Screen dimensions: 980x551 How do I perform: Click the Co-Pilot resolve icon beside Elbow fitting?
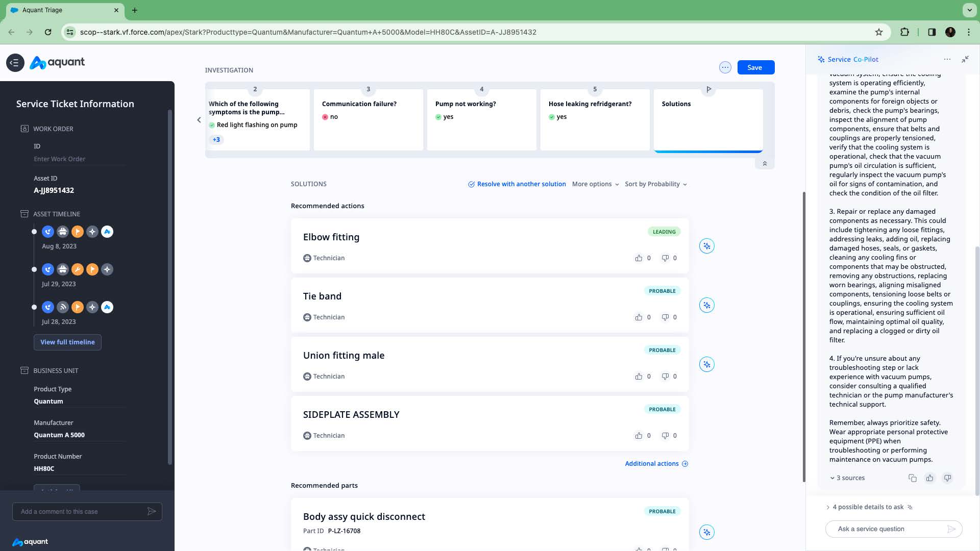click(x=706, y=245)
